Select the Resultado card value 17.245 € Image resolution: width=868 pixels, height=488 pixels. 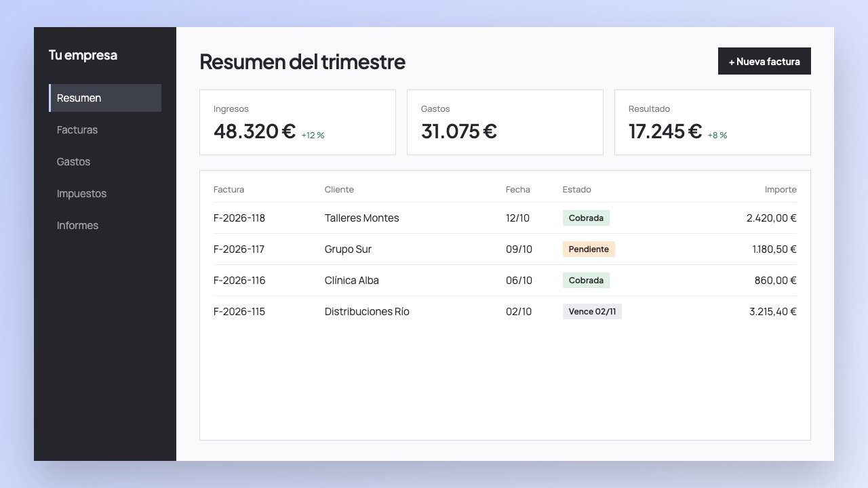[665, 131]
